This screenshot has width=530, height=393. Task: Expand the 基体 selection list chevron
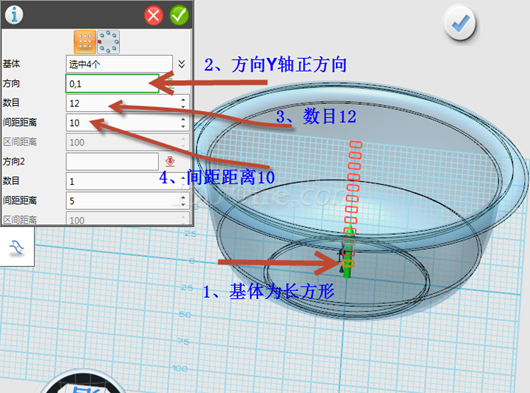pos(182,64)
